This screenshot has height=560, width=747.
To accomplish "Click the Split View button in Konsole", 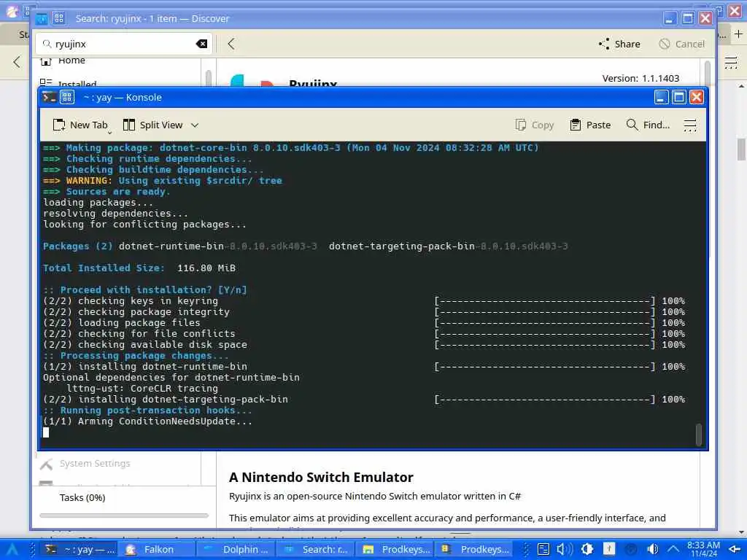I will point(153,125).
